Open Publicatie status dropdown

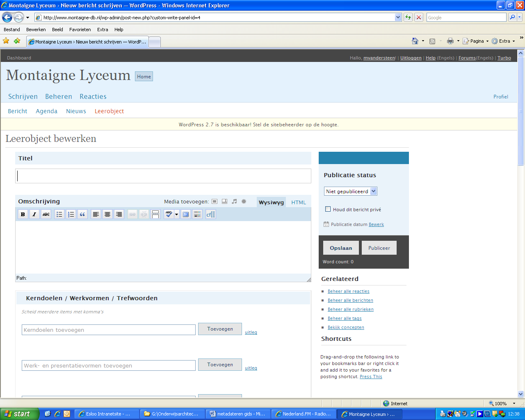click(351, 191)
